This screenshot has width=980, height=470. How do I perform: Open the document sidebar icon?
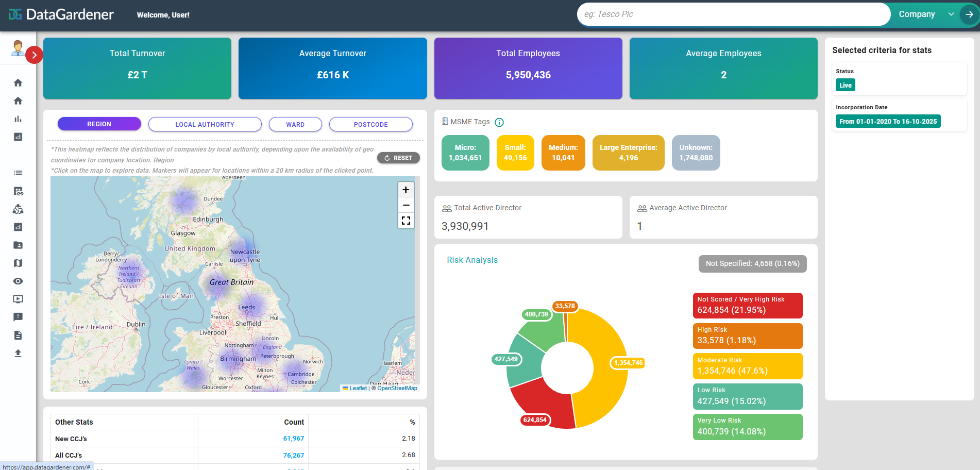click(x=18, y=335)
